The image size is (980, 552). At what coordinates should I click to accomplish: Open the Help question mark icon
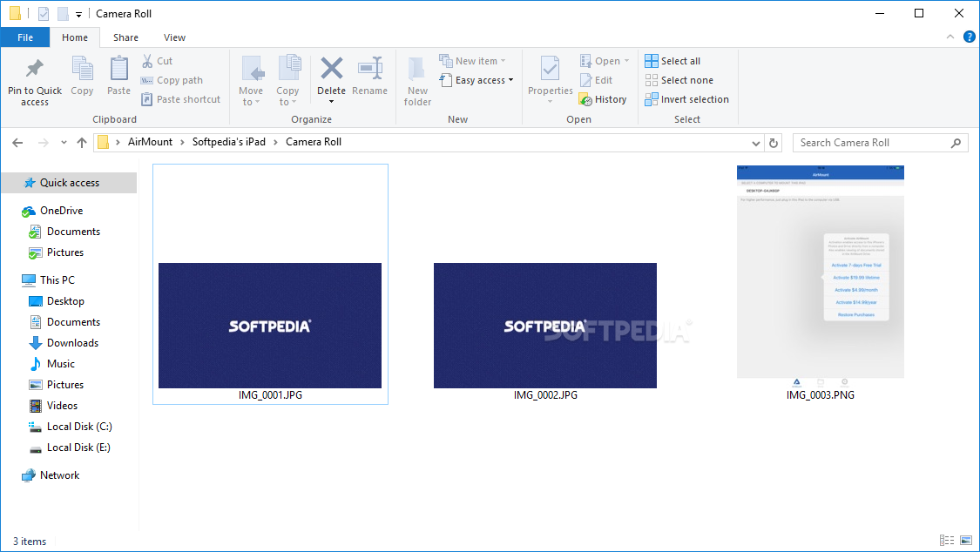970,37
